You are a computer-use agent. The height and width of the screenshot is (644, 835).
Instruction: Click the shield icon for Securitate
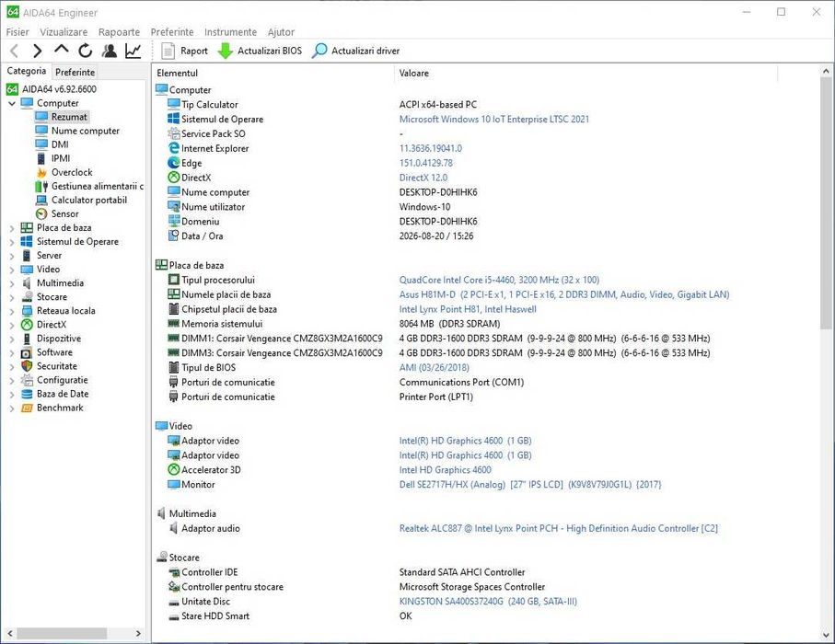[27, 366]
